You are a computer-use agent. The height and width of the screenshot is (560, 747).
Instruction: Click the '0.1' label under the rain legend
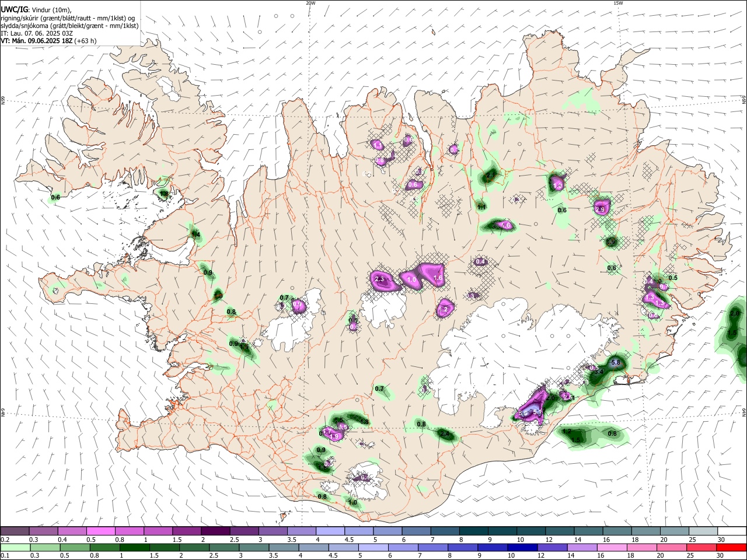5,555
